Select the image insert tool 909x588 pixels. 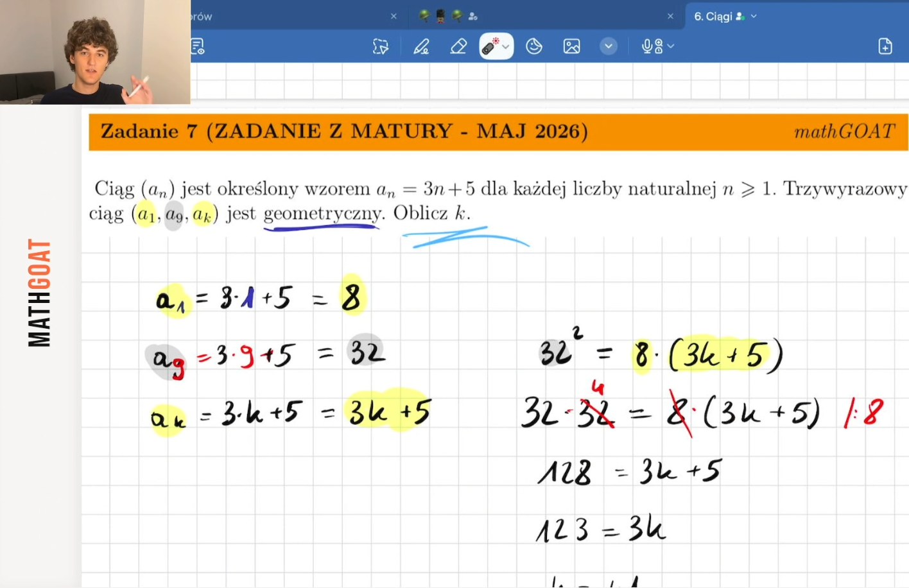coord(571,46)
